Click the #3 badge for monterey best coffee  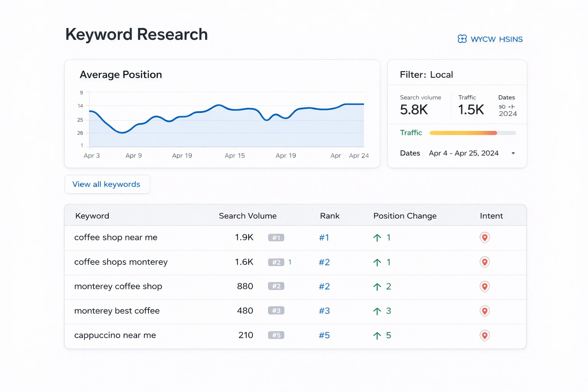pyautogui.click(x=276, y=311)
